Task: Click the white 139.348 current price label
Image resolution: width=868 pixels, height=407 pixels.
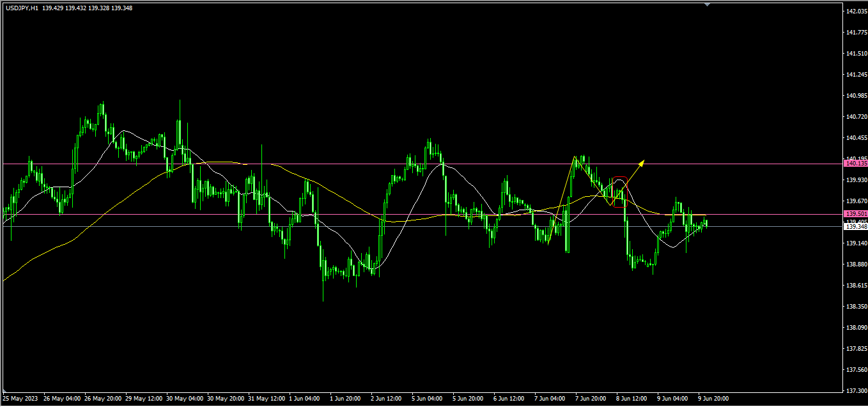Action: pos(855,226)
